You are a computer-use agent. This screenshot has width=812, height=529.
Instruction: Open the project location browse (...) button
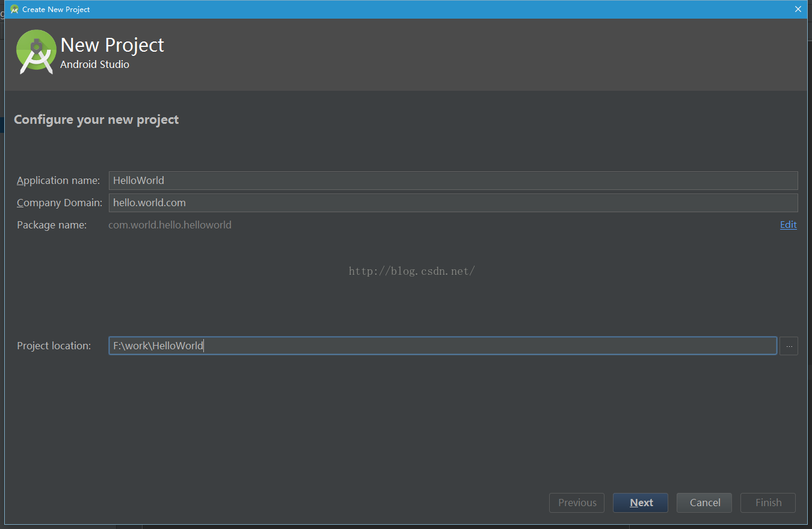point(789,346)
